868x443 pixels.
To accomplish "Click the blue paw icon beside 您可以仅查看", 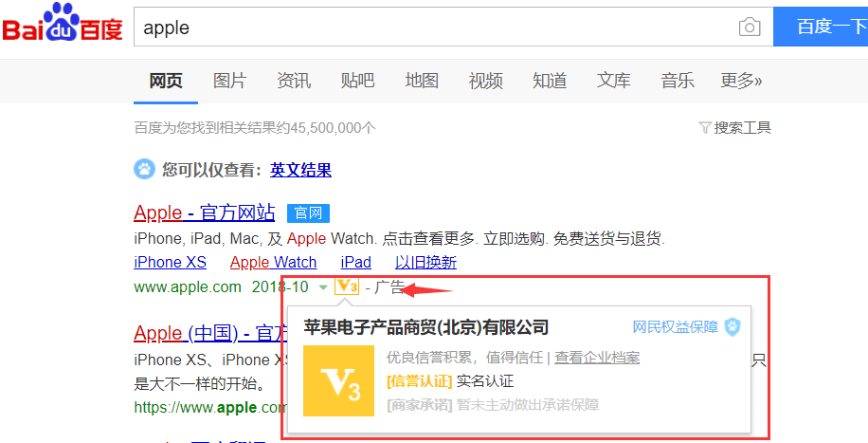I will 144,169.
